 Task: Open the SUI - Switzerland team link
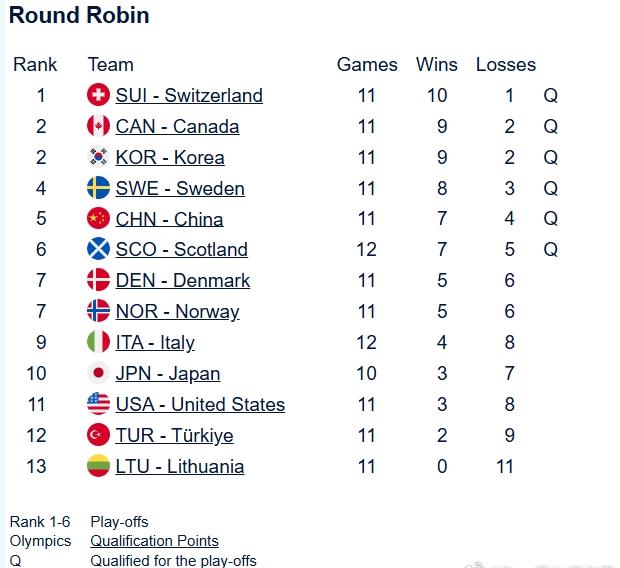point(189,95)
